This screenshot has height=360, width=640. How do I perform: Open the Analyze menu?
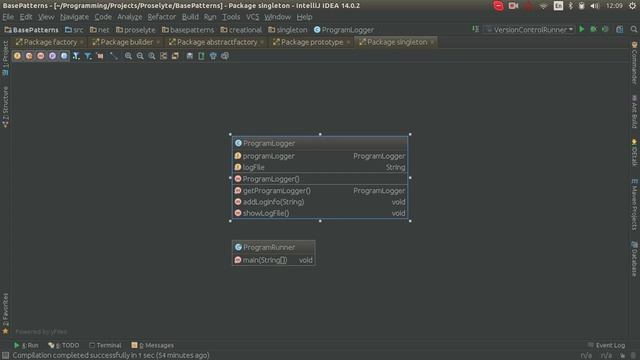(130, 17)
